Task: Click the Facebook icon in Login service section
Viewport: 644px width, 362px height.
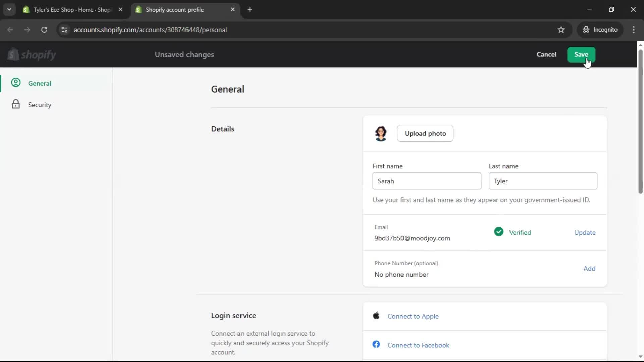Action: [376, 344]
